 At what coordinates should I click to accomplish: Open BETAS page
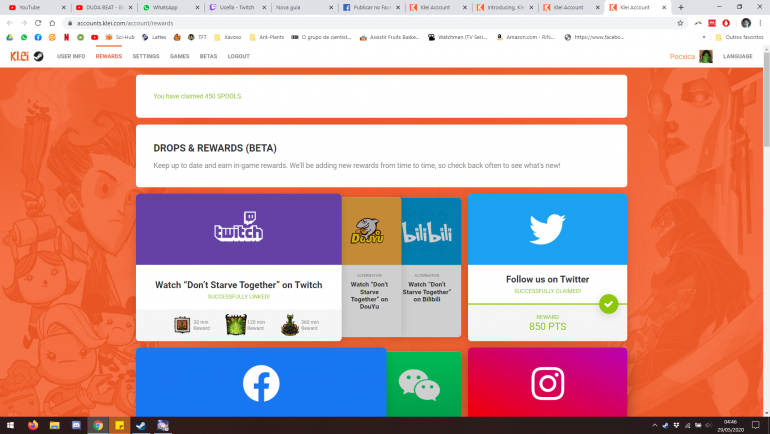(x=208, y=56)
